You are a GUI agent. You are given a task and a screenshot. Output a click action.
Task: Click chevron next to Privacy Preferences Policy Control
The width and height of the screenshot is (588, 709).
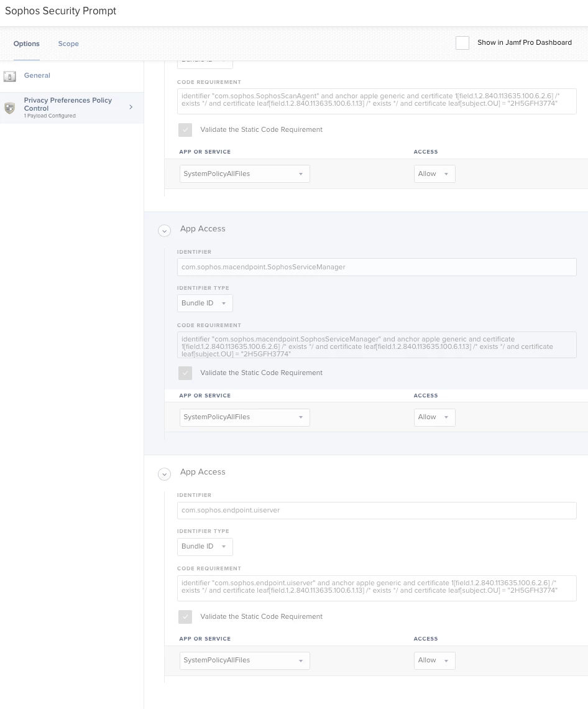coord(131,107)
